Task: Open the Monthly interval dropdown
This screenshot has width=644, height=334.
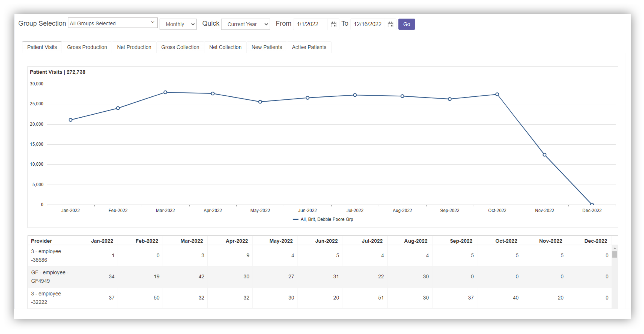Action: click(x=178, y=24)
